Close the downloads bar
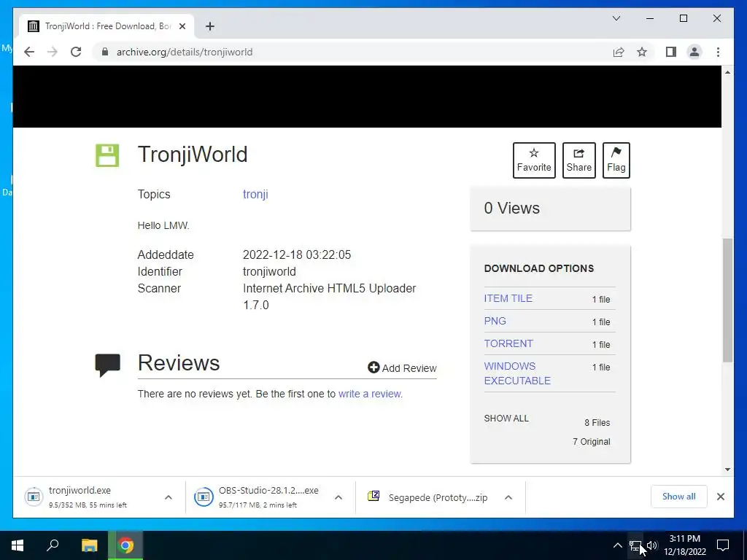 pos(720,497)
